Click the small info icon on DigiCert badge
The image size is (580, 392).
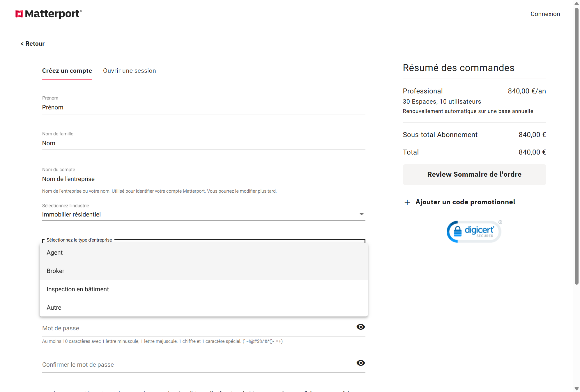[500, 222]
